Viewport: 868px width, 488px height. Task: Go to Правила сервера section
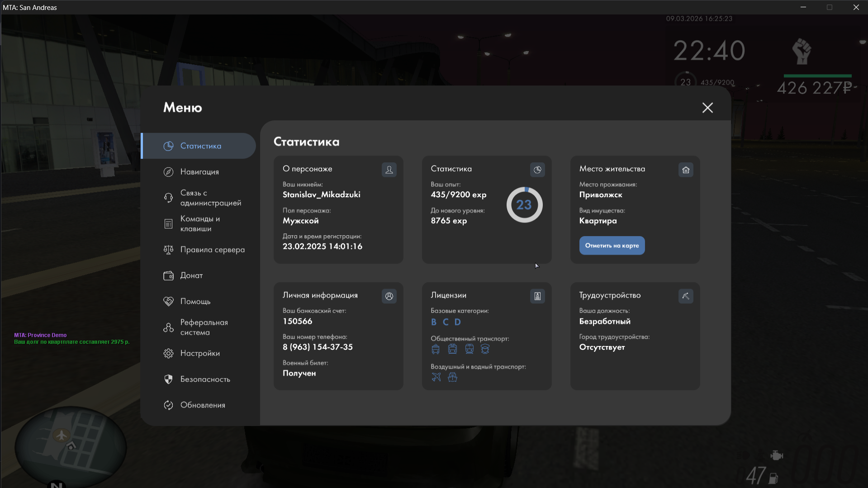pos(212,250)
